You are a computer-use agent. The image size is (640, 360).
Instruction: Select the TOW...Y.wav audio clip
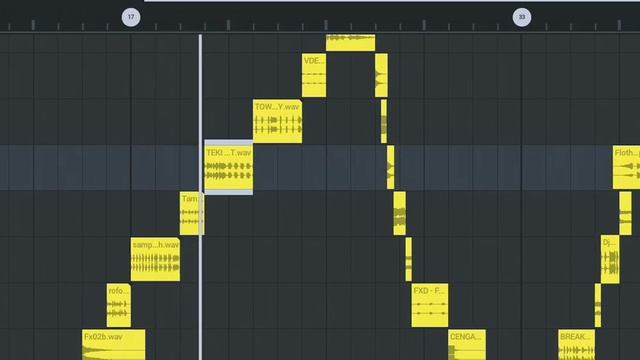pos(278,121)
